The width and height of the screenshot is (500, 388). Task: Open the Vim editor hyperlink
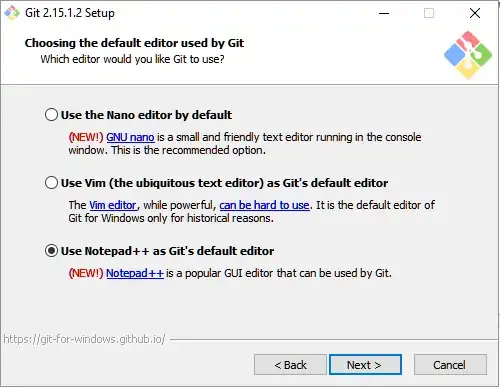tap(113, 205)
